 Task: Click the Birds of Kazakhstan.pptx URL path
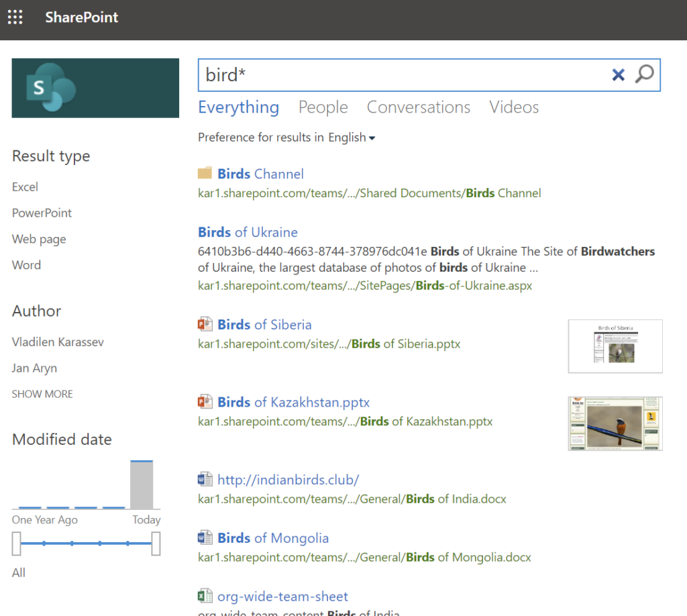(x=346, y=421)
